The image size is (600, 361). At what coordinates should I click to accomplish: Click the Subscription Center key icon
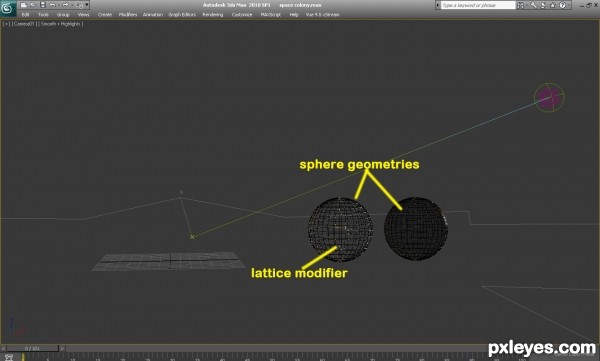[x=533, y=5]
